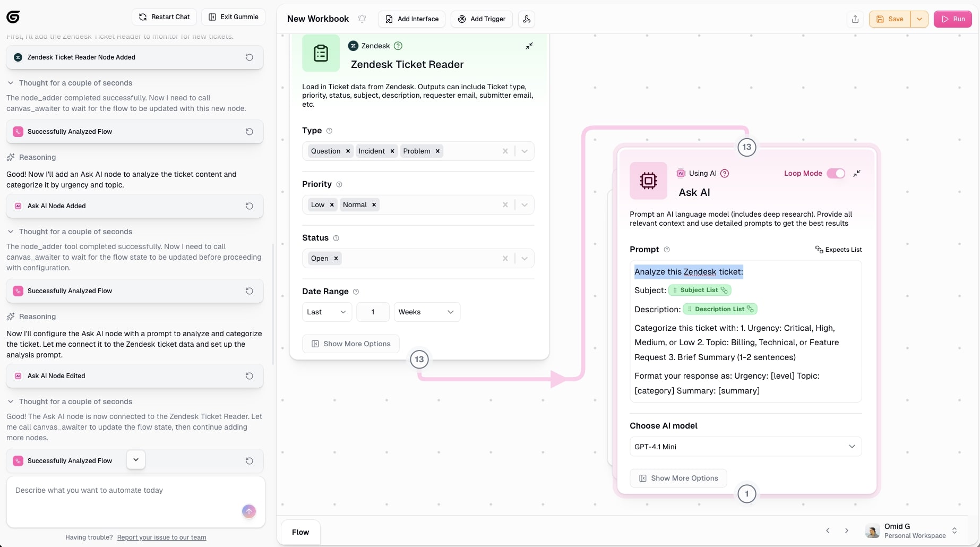
Task: Show More Options in Zendesk node
Action: 351,344
